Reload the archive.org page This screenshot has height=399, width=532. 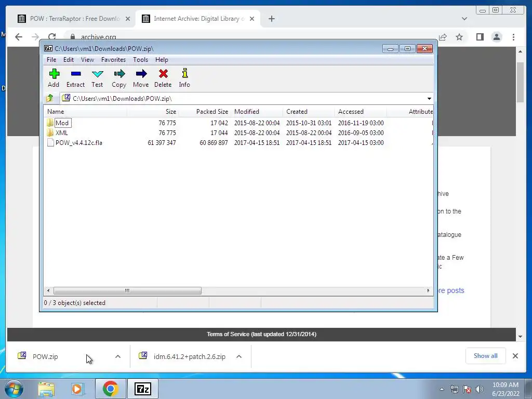click(x=52, y=37)
